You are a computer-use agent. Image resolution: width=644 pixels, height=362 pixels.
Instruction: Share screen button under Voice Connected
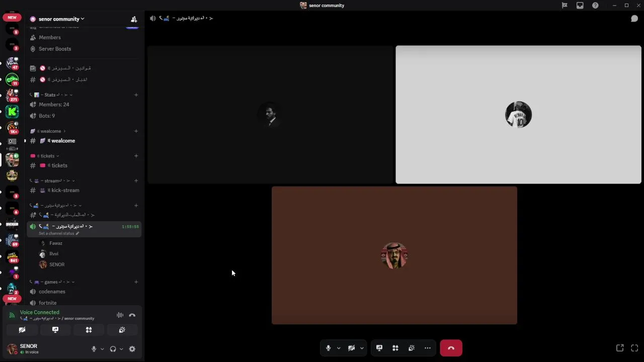click(55, 330)
